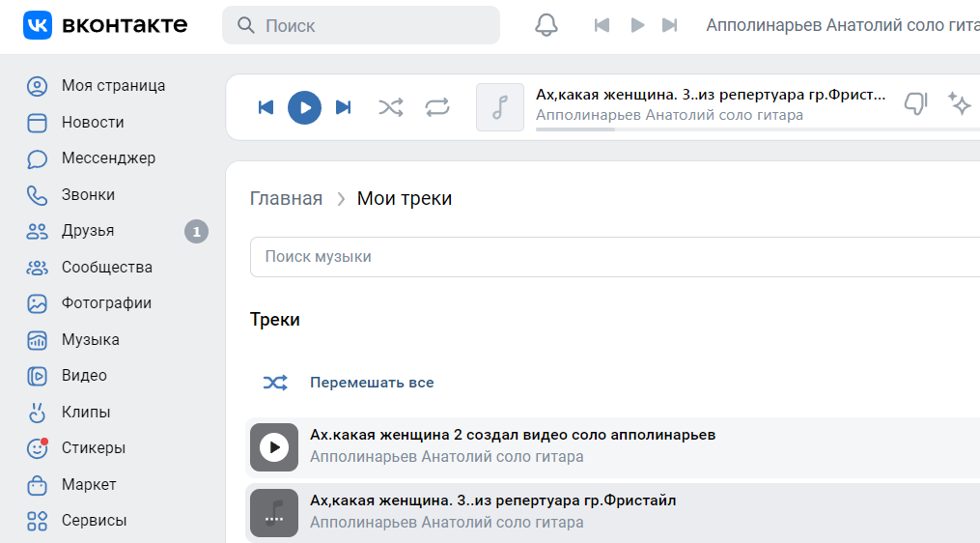
Task: Toggle shuffle mode in the player
Action: point(391,107)
